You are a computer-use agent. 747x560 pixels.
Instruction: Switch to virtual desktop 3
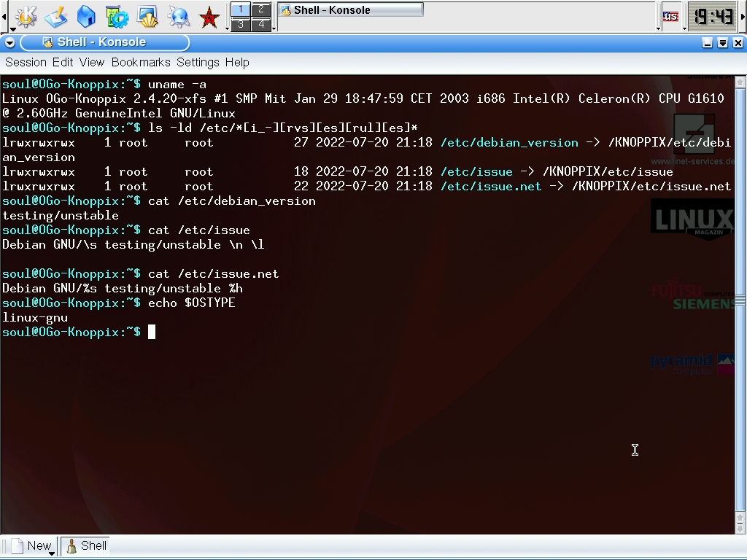[x=241, y=24]
